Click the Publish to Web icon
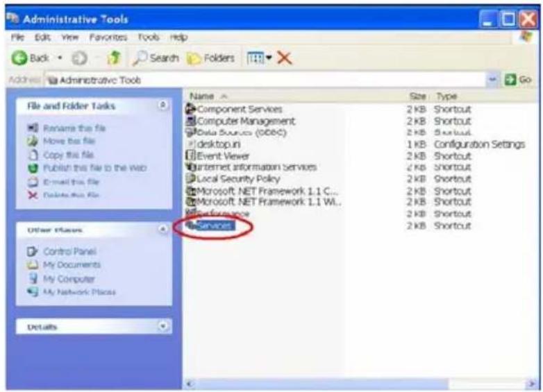543x392 pixels. click(x=33, y=168)
